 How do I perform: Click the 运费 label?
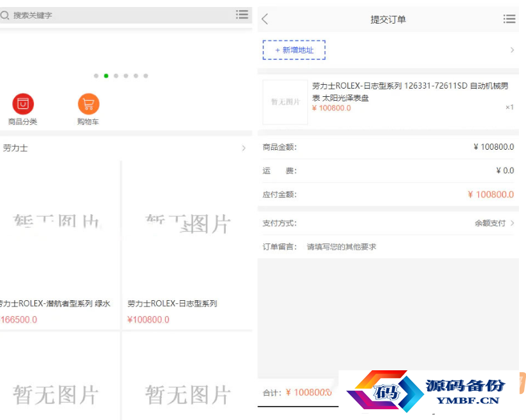[x=279, y=171]
